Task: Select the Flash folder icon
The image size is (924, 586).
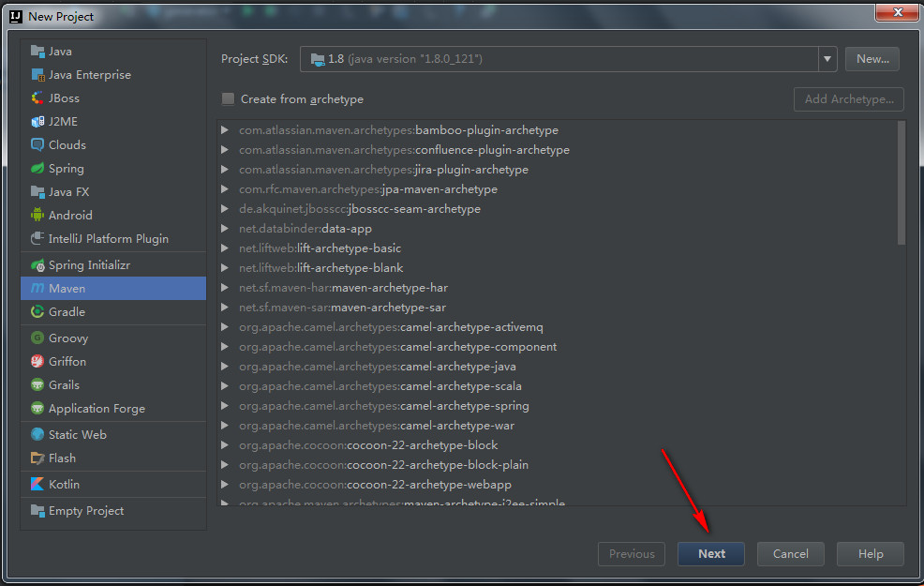Action: coord(37,458)
